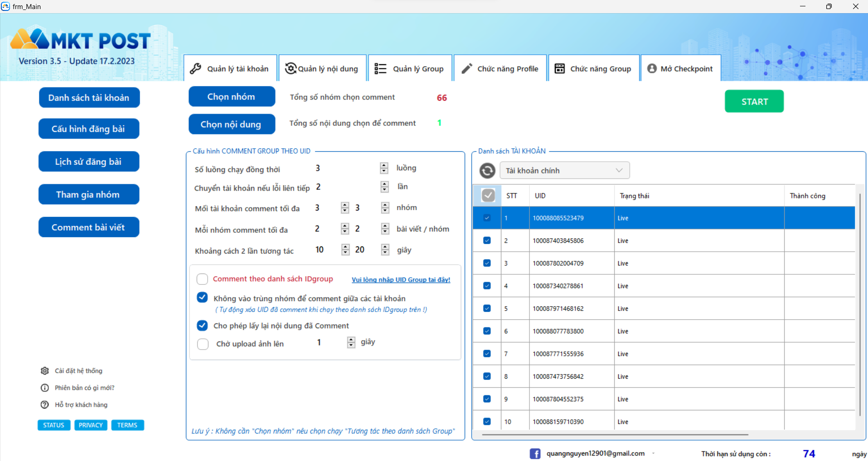Click the Thành công column header
The image size is (868, 461).
(820, 196)
